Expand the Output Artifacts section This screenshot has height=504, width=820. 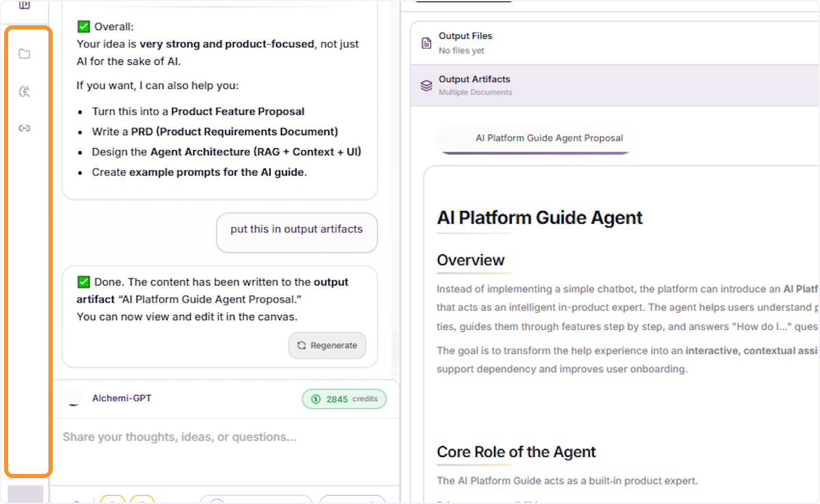[x=615, y=85]
